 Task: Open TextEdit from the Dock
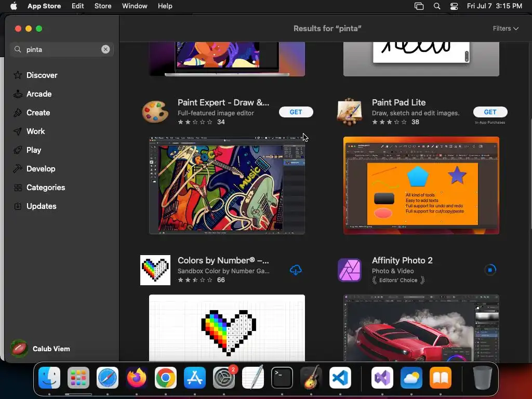pos(253,378)
